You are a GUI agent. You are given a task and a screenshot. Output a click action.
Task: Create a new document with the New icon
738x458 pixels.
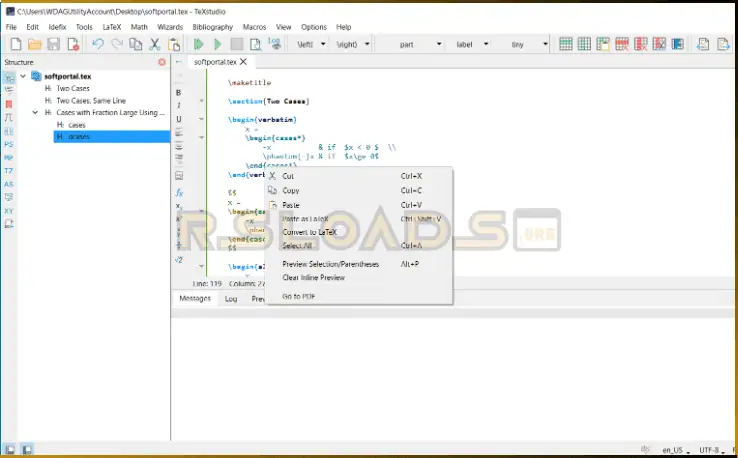tap(16, 44)
